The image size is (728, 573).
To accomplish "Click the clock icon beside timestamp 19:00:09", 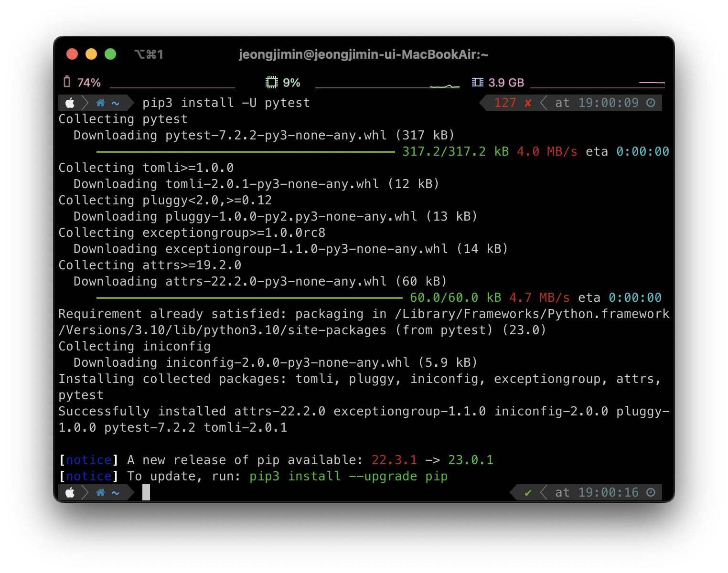I will point(651,103).
